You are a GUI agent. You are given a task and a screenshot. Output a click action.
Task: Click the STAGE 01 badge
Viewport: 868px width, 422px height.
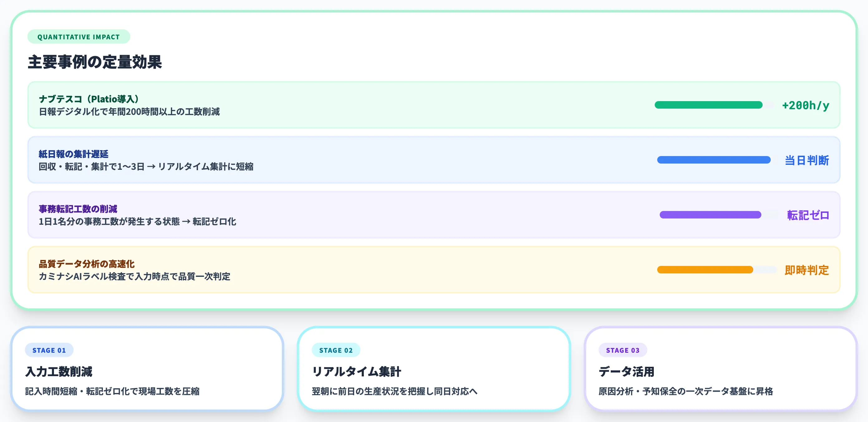(49, 350)
